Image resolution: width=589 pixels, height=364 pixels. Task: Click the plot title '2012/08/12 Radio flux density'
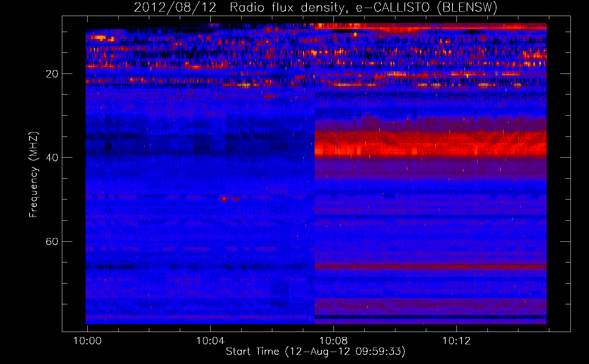pos(315,7)
